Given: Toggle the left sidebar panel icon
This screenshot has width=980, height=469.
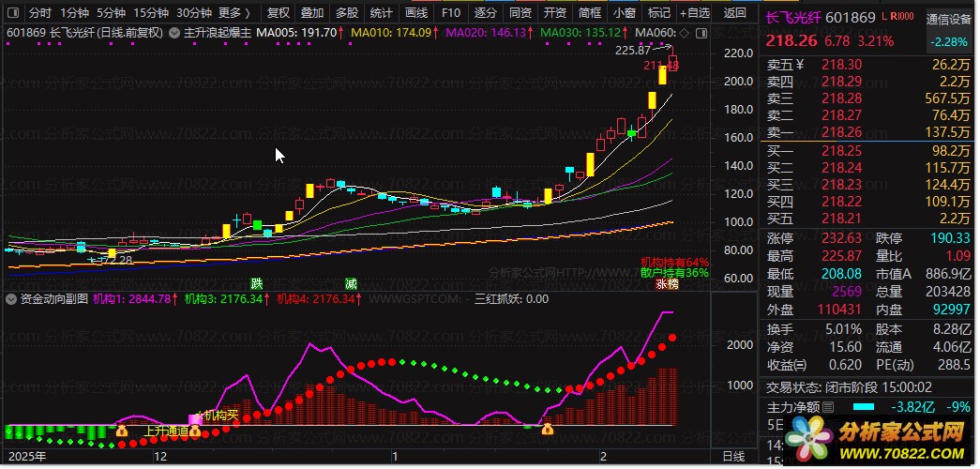Looking at the screenshot, I should tap(14, 12).
